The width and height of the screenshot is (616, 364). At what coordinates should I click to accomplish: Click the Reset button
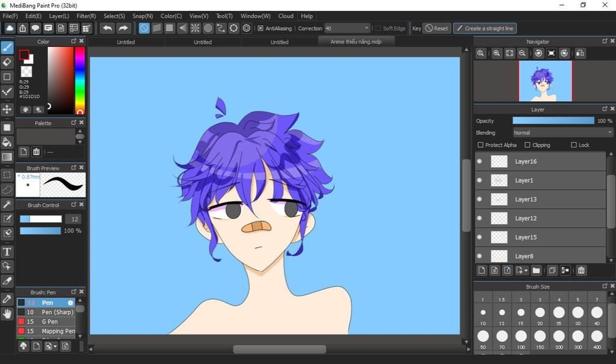tap(437, 28)
